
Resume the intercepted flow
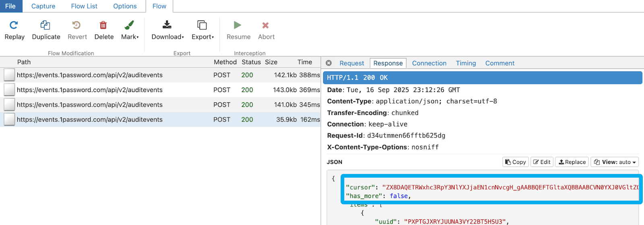(x=238, y=26)
